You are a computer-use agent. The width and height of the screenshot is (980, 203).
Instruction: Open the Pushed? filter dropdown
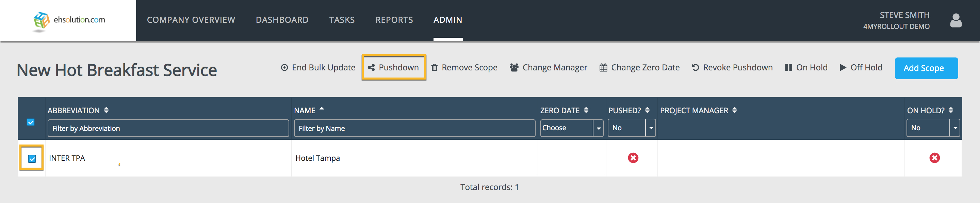(632, 128)
